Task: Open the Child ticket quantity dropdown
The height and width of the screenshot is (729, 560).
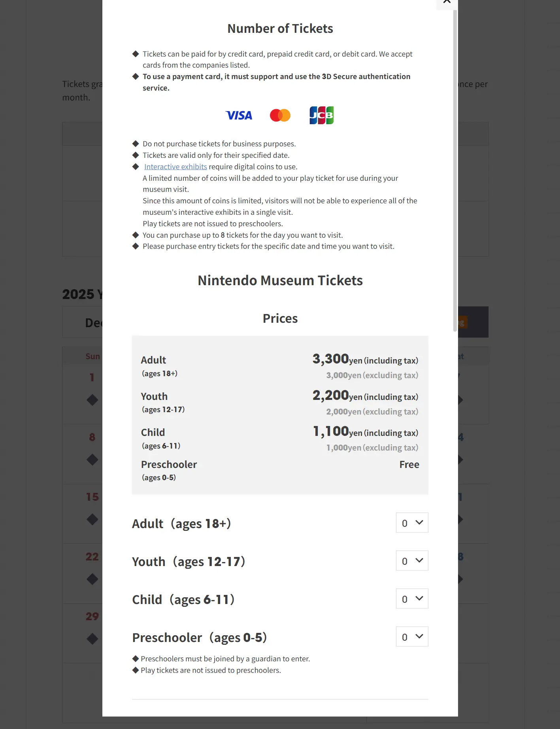Action: (x=412, y=599)
